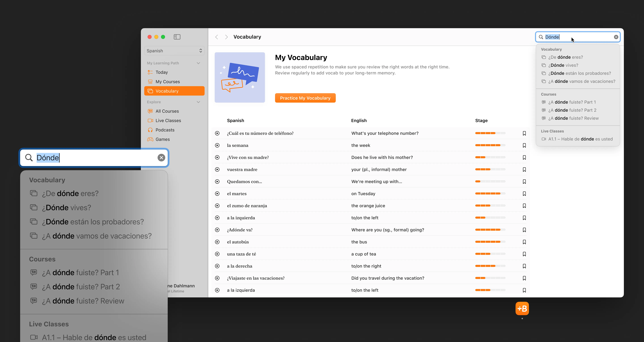This screenshot has width=644, height=342.
Task: Click the Spanish column header
Action: (x=235, y=120)
